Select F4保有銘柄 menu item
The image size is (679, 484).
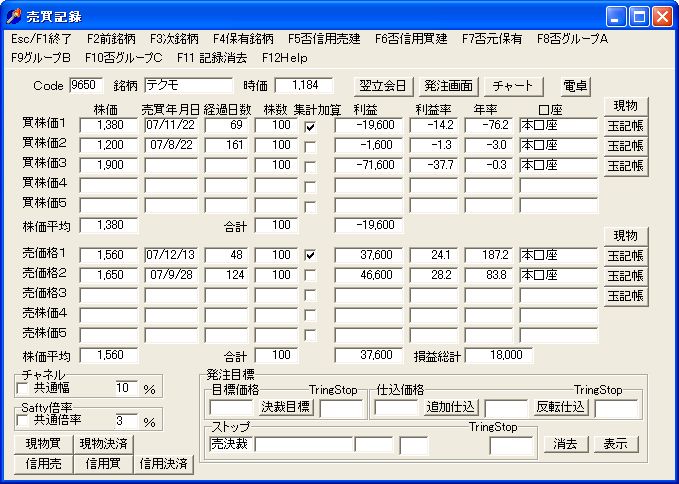coord(243,38)
